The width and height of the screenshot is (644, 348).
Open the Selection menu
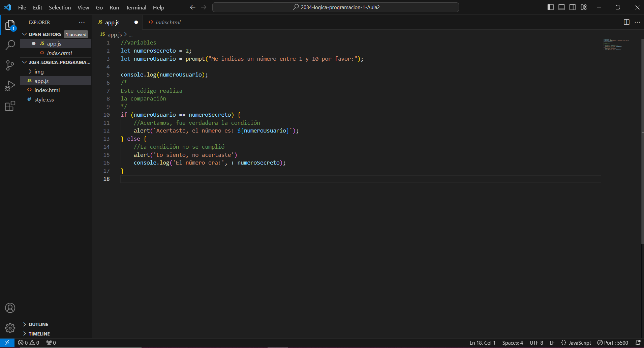pyautogui.click(x=60, y=7)
